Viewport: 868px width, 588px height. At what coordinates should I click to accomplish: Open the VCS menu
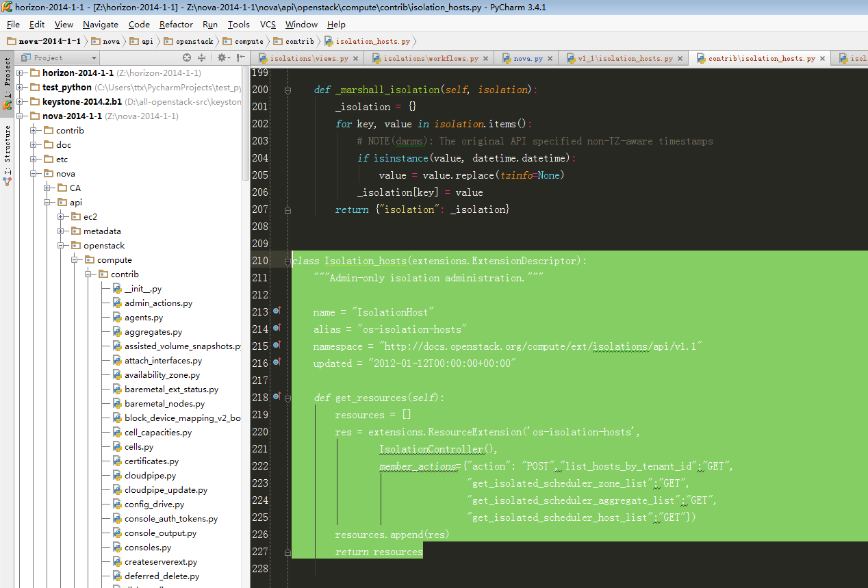coord(268,24)
